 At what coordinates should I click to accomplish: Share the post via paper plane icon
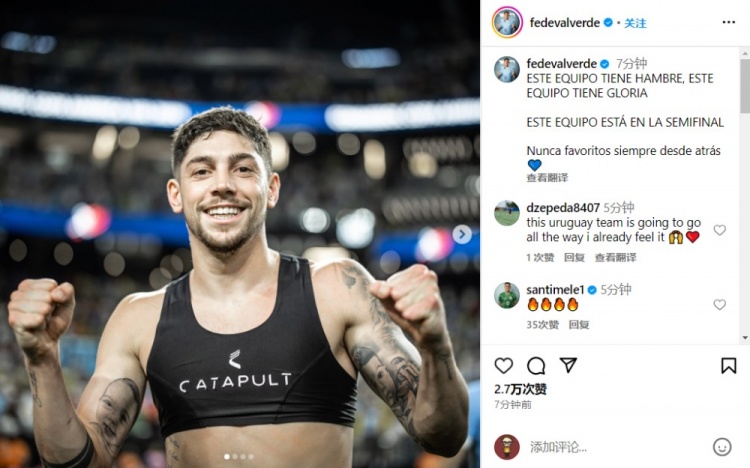click(x=568, y=365)
